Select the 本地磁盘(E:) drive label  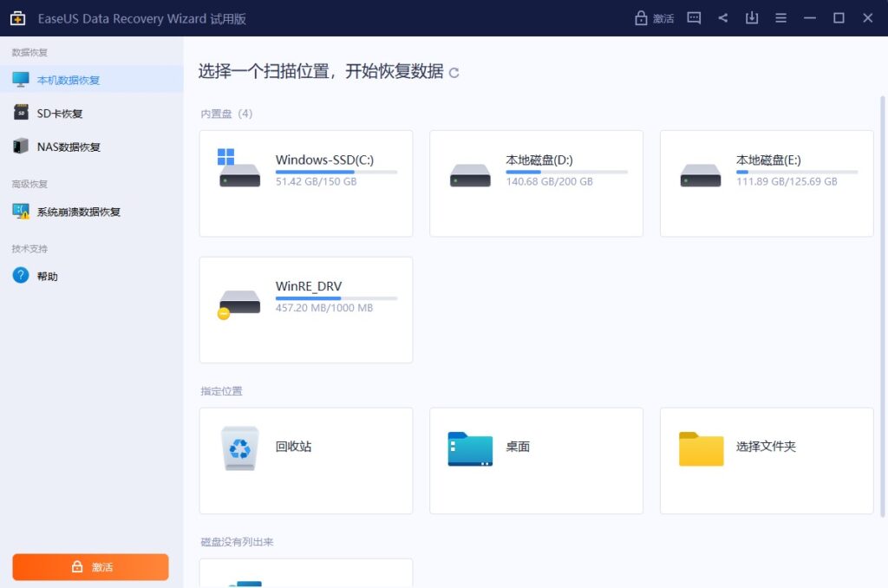click(x=768, y=160)
